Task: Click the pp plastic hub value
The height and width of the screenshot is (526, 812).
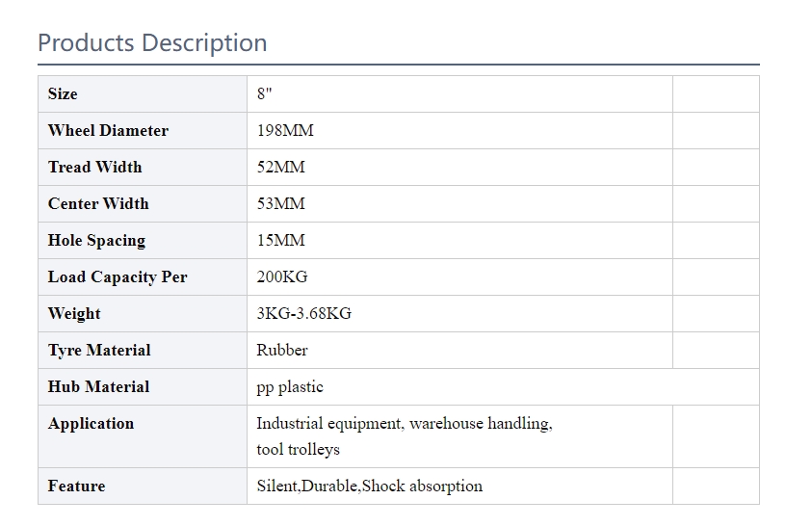Action: tap(290, 387)
